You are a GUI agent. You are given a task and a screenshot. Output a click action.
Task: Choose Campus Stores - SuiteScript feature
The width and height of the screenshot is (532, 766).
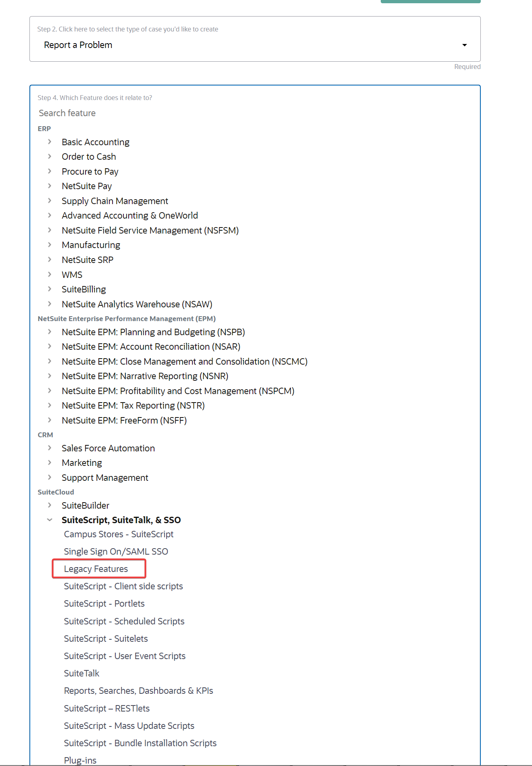(119, 534)
